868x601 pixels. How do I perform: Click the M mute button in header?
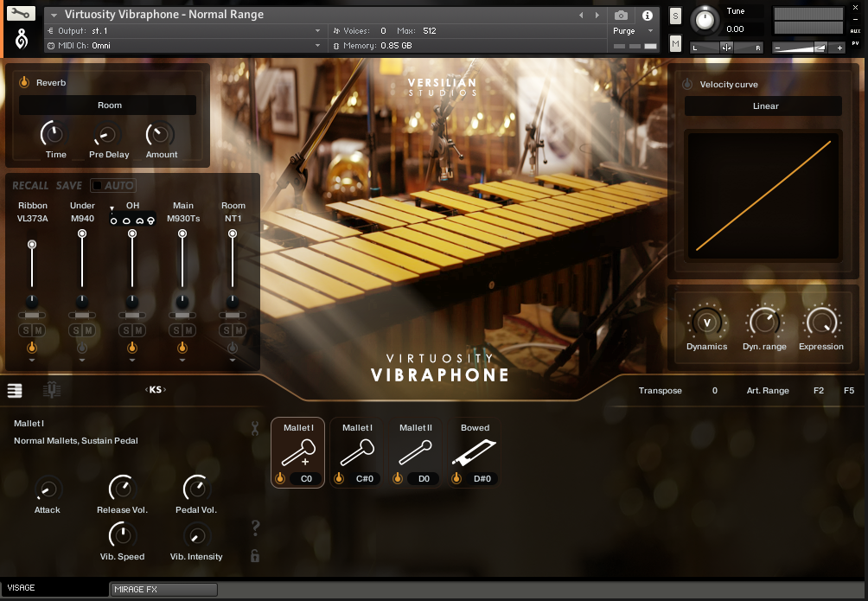[675, 43]
